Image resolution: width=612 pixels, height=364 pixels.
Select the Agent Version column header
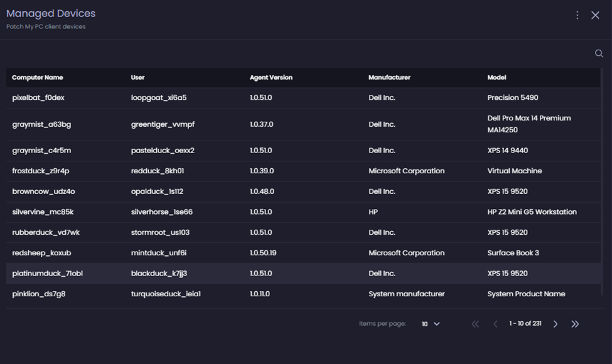[x=270, y=77]
